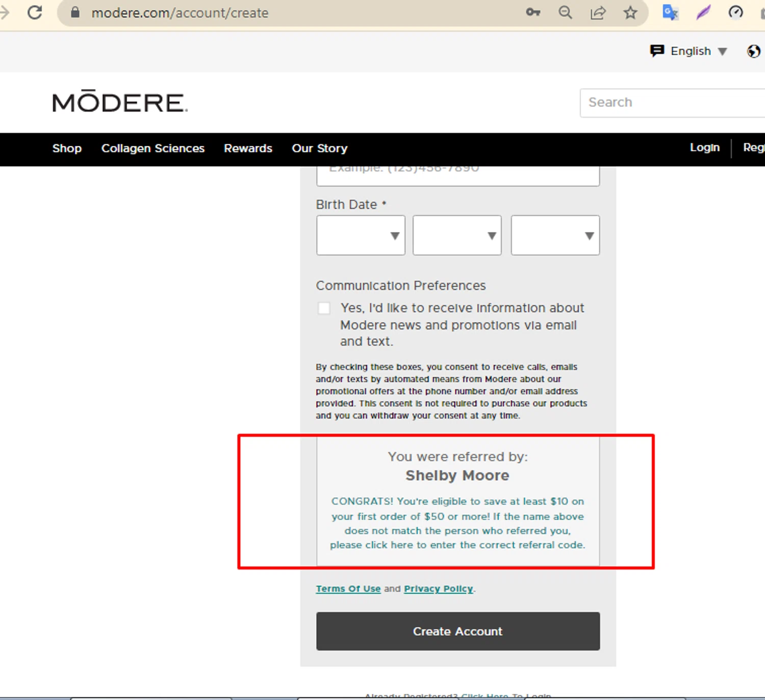Image resolution: width=765 pixels, height=700 pixels.
Task: Click the Search field
Action: pos(672,102)
